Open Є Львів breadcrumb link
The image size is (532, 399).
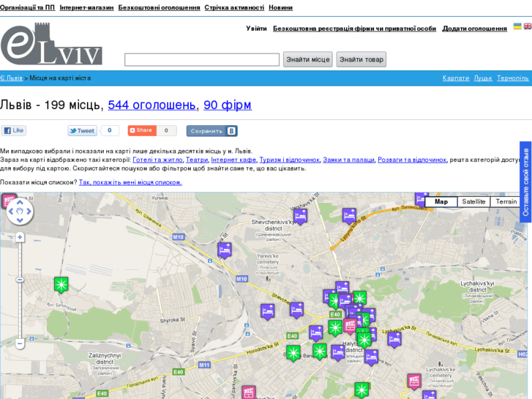point(11,78)
